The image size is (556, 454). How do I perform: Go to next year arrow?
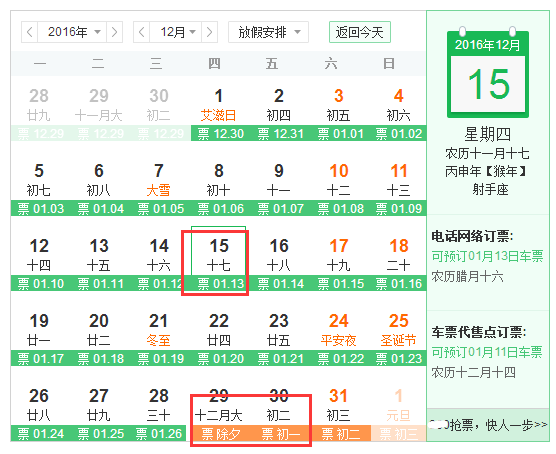114,32
